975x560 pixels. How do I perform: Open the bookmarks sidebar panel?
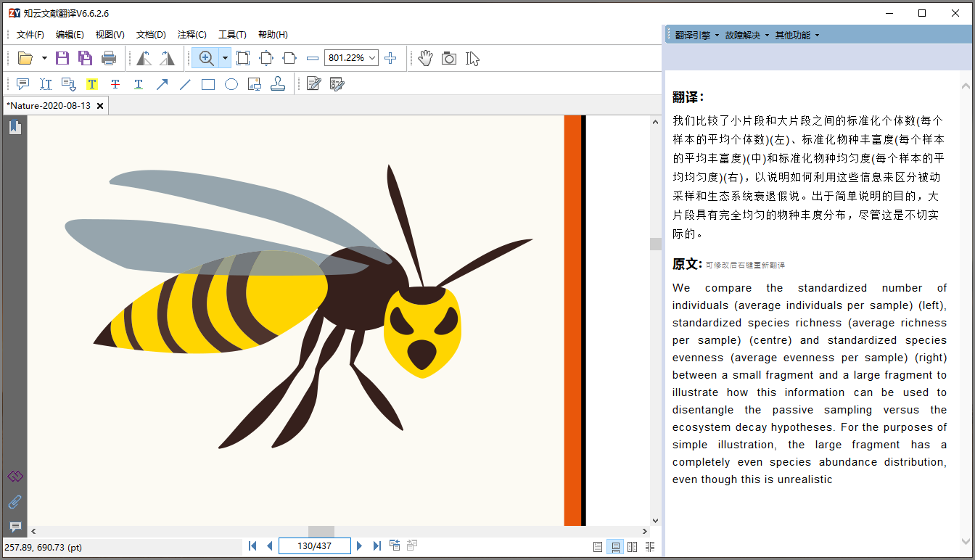(x=15, y=128)
